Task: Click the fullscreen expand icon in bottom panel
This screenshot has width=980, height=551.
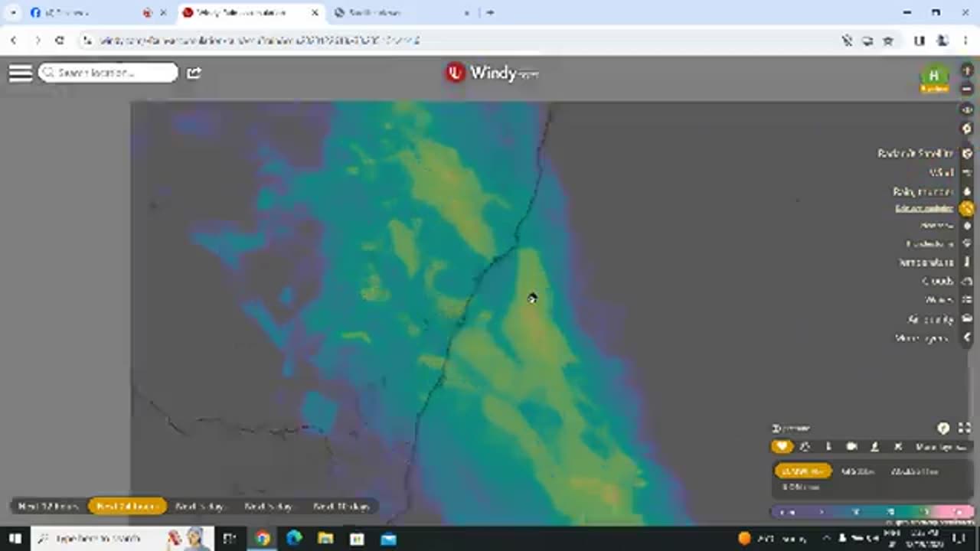Action: tap(965, 429)
